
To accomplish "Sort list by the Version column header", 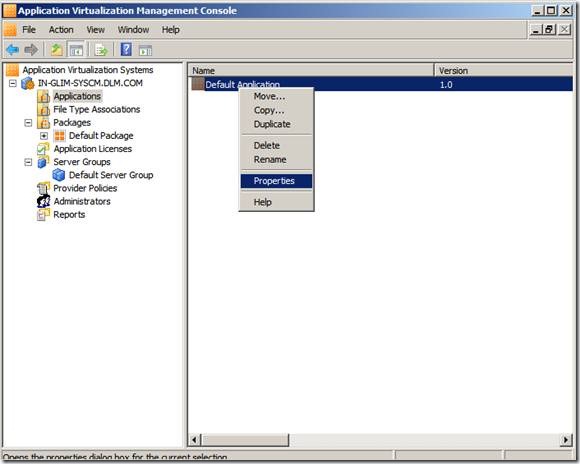I will coord(503,70).
